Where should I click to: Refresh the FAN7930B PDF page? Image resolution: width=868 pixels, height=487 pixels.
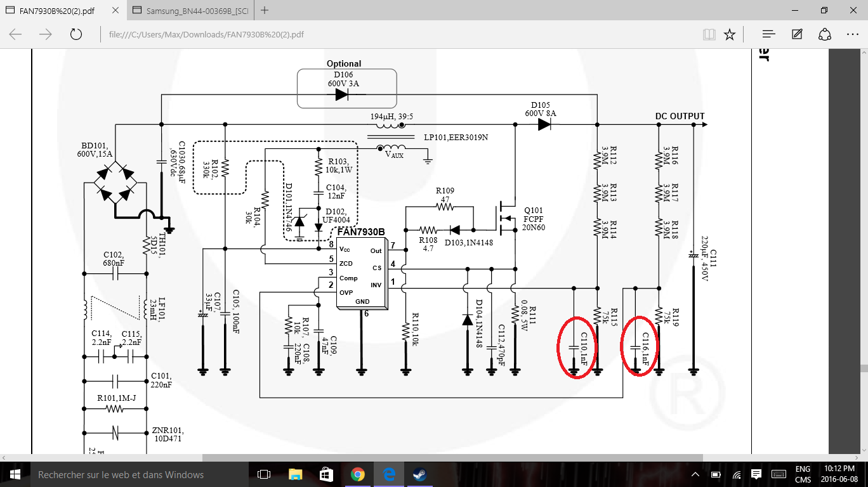point(76,34)
